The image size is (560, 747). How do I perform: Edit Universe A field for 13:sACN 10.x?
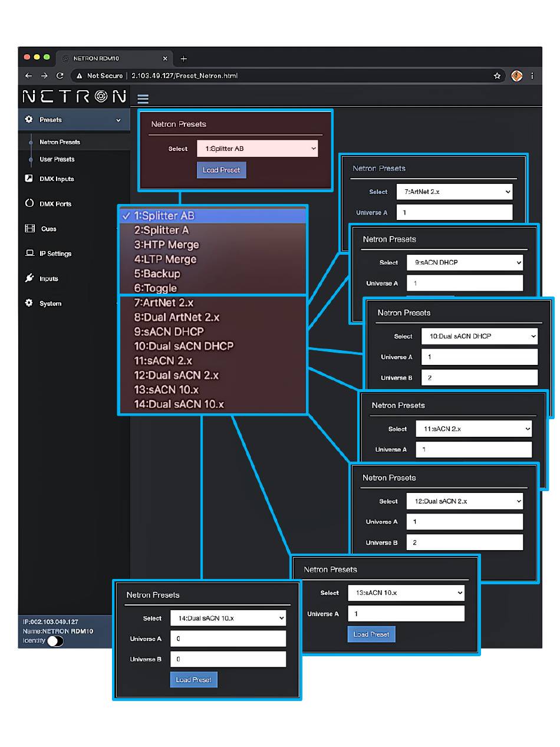click(406, 614)
